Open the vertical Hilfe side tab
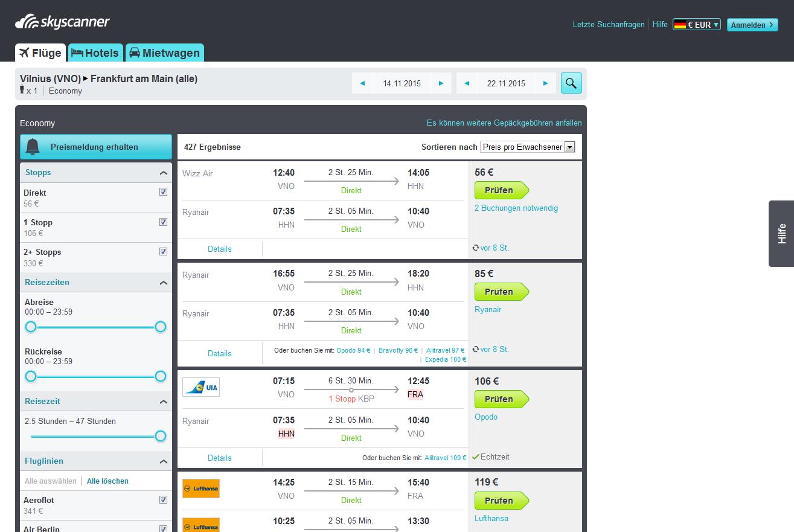Viewport: 794px width, 532px height. click(x=781, y=234)
